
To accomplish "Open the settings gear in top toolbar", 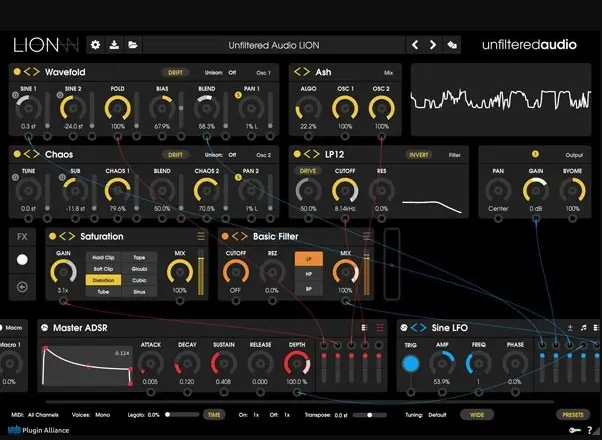I will 95,45.
